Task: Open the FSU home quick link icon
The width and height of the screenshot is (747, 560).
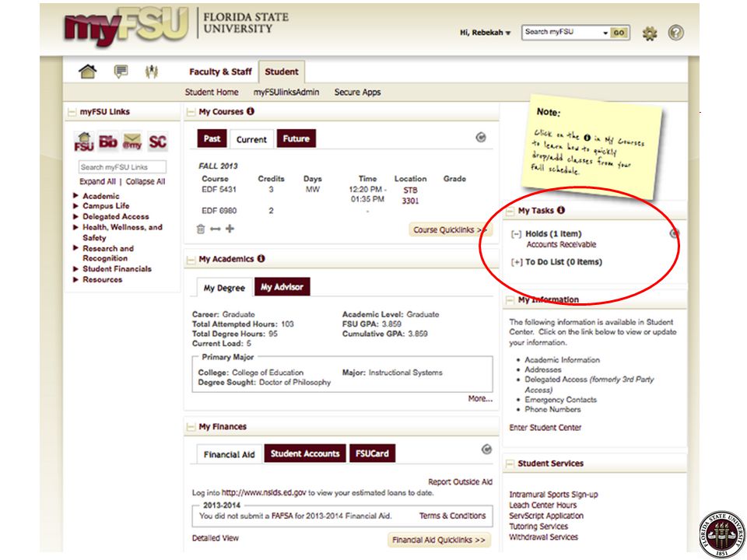Action: [x=84, y=142]
